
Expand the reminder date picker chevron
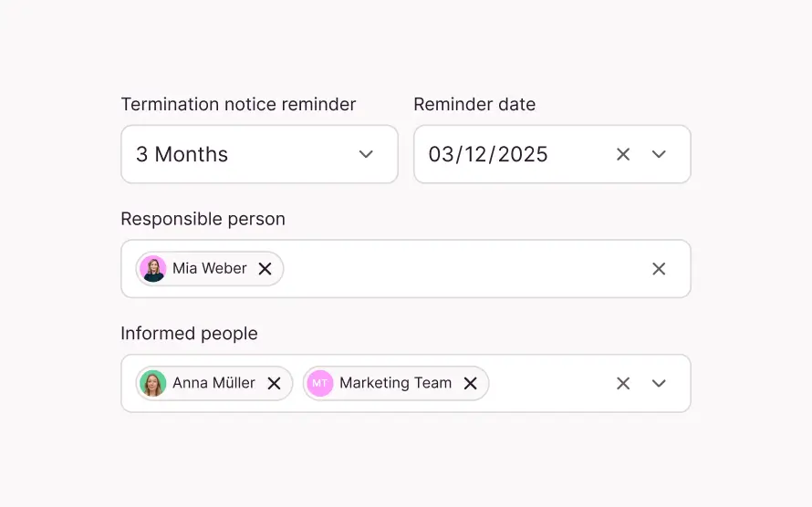[659, 155]
